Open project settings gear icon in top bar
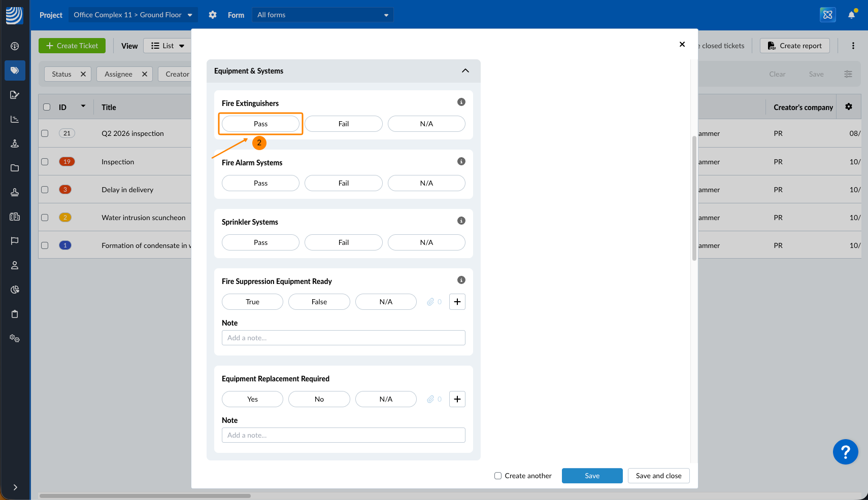868x500 pixels. [x=213, y=15]
